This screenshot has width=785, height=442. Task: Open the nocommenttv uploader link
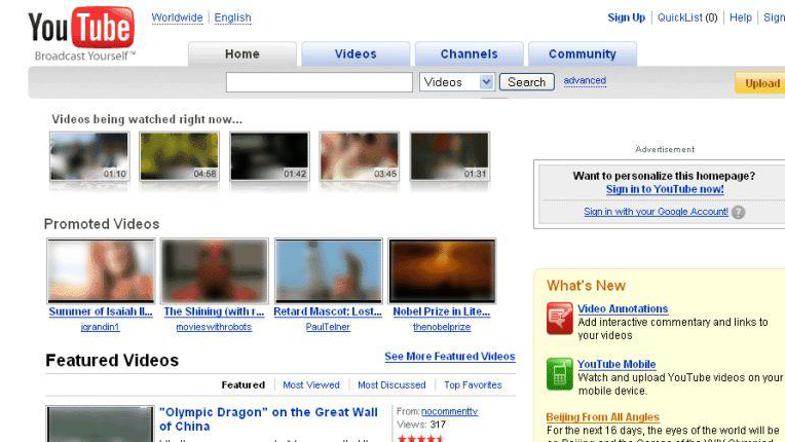[x=450, y=411]
